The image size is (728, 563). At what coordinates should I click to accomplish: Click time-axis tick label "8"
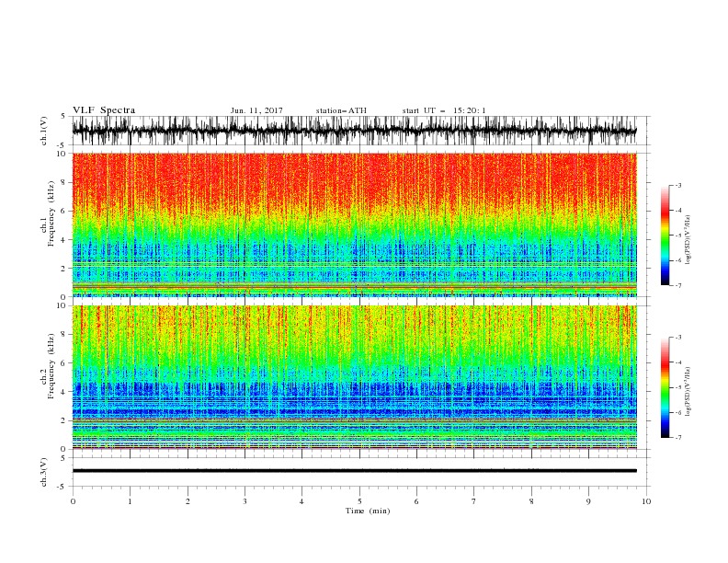pyautogui.click(x=531, y=501)
